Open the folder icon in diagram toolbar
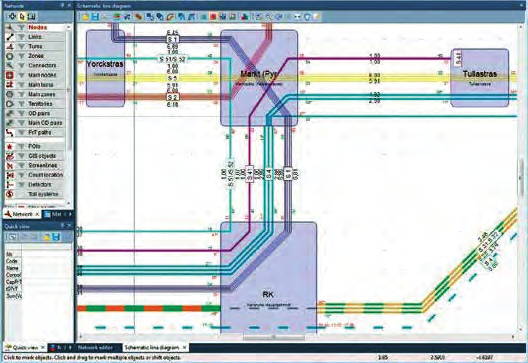The image size is (528, 363). point(85,16)
